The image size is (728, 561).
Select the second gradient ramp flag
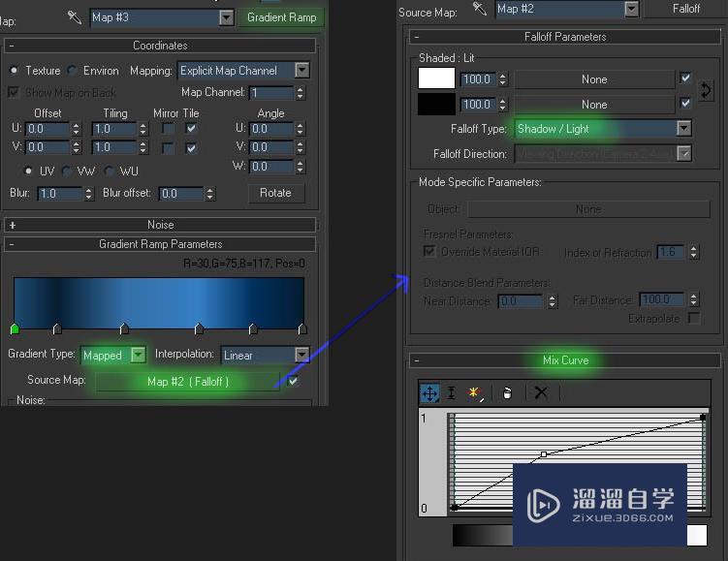tap(57, 329)
